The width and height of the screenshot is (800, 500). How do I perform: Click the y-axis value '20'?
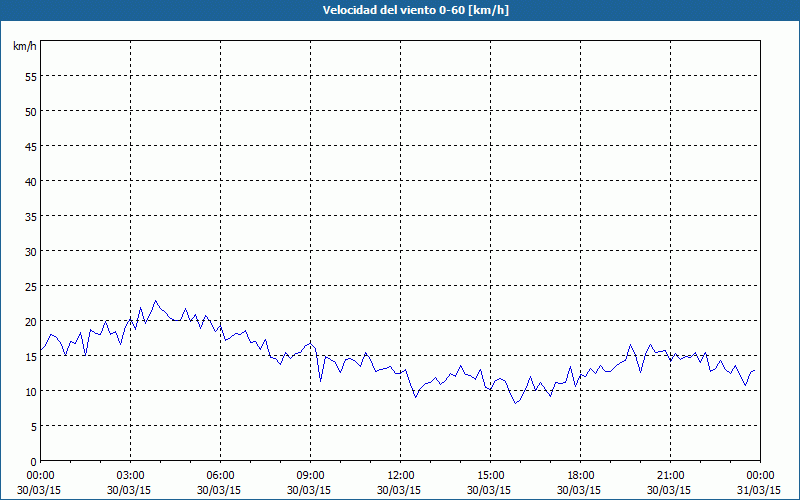coord(31,322)
